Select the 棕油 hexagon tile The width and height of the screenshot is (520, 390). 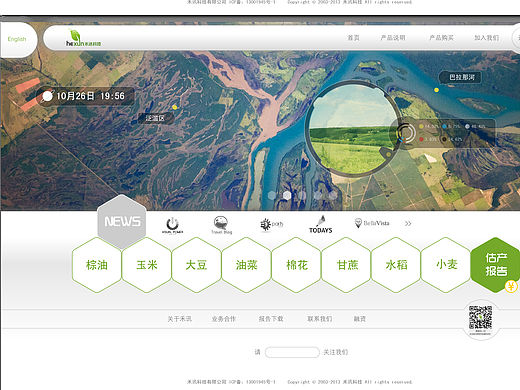97,265
